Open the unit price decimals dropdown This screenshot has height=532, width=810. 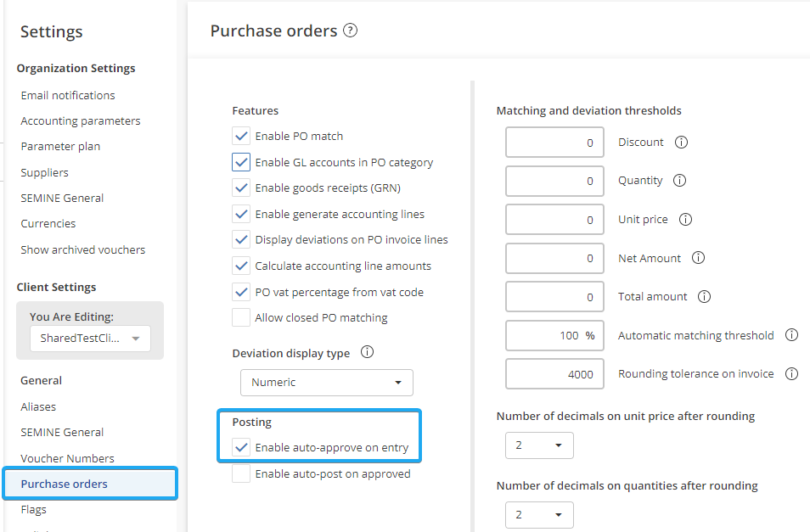tap(539, 445)
